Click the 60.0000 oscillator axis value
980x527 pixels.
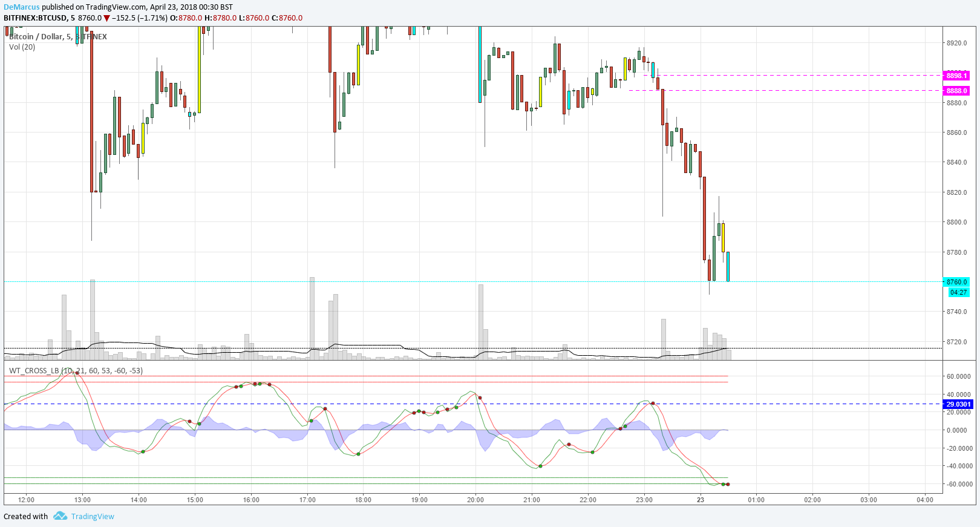tap(959, 376)
